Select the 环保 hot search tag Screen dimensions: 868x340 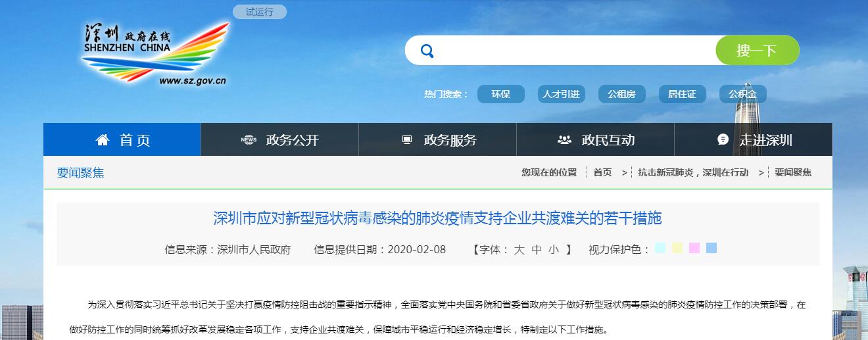click(x=500, y=94)
